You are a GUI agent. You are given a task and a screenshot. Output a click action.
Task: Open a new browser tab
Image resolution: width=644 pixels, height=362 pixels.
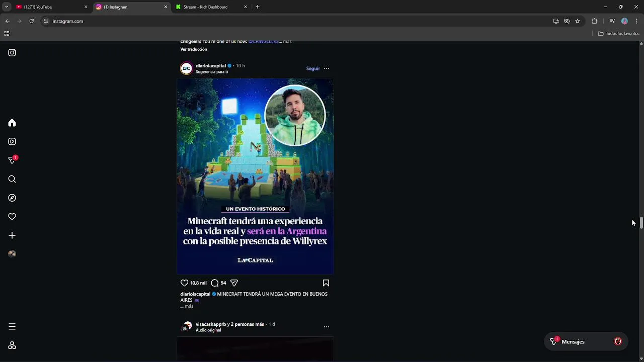(x=258, y=7)
